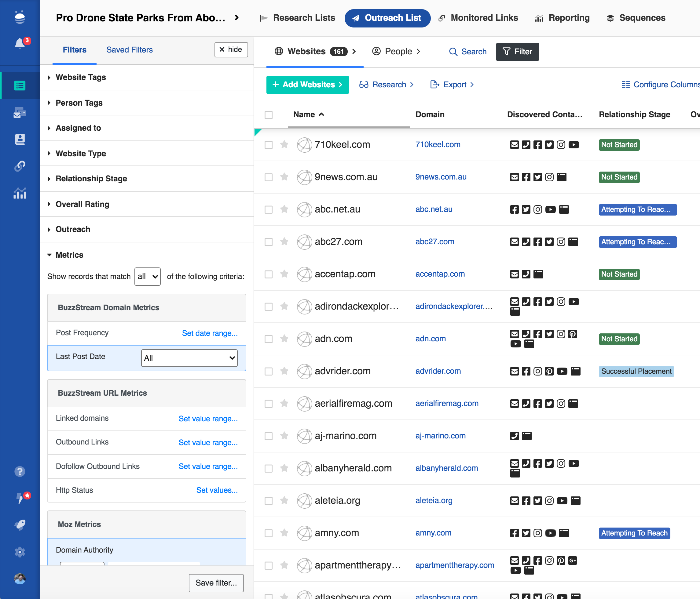
Task: Click the rocket icon in sidebar
Action: coord(20,525)
